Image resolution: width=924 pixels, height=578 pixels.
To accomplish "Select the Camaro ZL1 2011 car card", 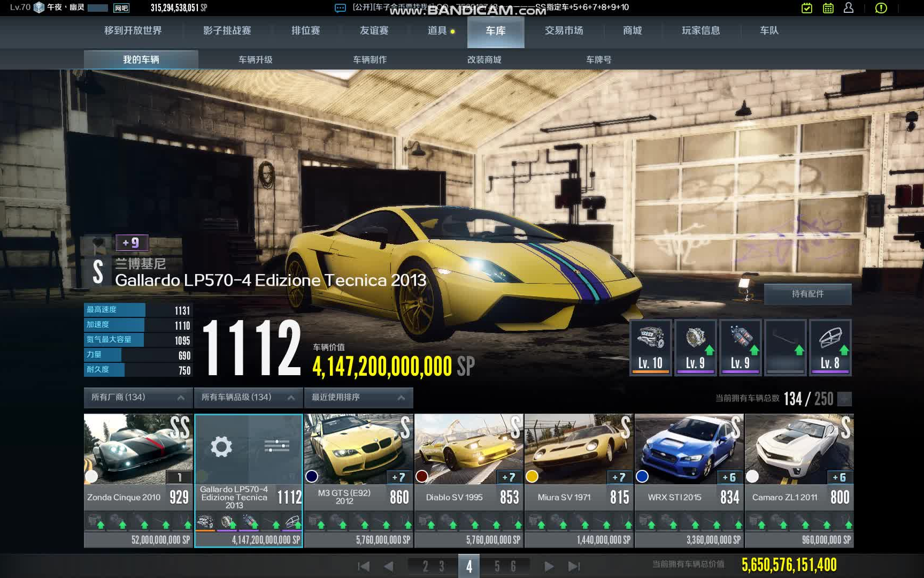I will pos(799,481).
